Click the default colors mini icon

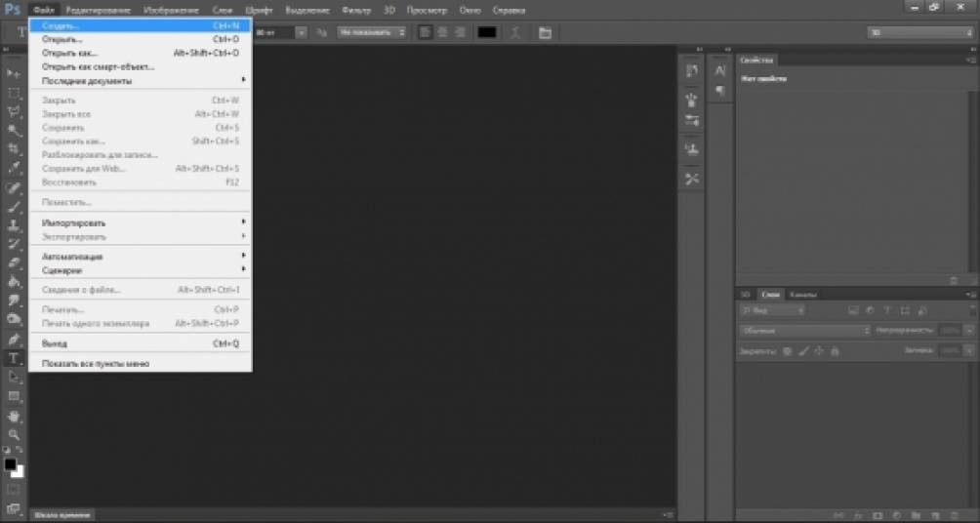pyautogui.click(x=7, y=449)
